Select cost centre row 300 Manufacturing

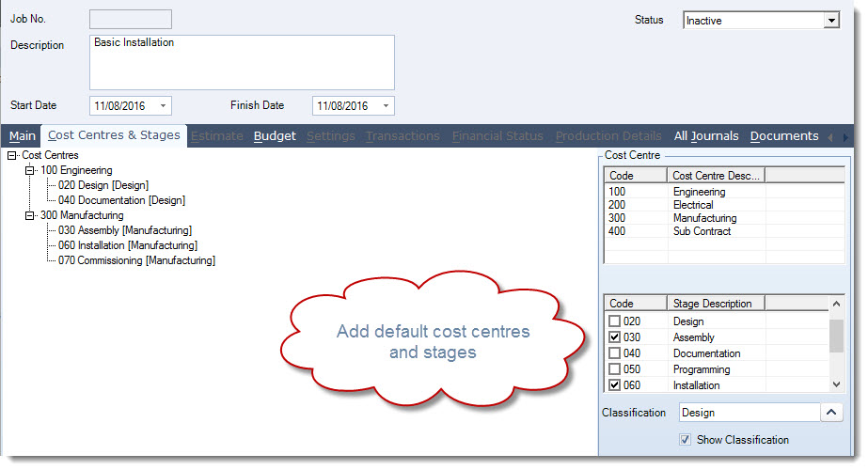(724, 218)
